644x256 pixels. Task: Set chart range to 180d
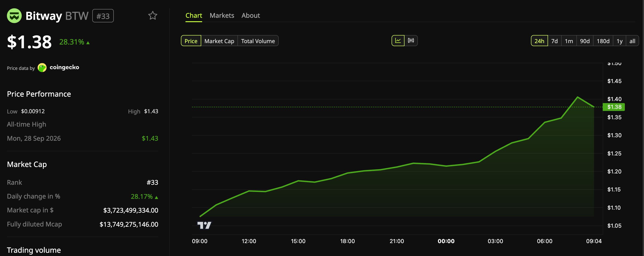pyautogui.click(x=603, y=41)
